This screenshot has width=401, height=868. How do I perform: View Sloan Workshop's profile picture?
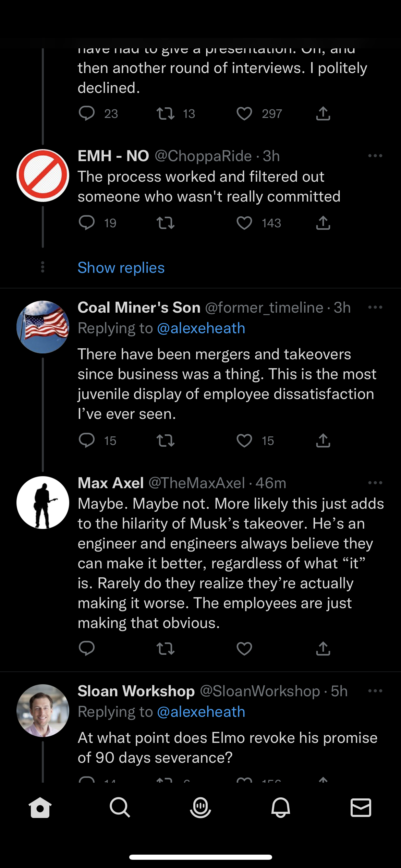43,711
